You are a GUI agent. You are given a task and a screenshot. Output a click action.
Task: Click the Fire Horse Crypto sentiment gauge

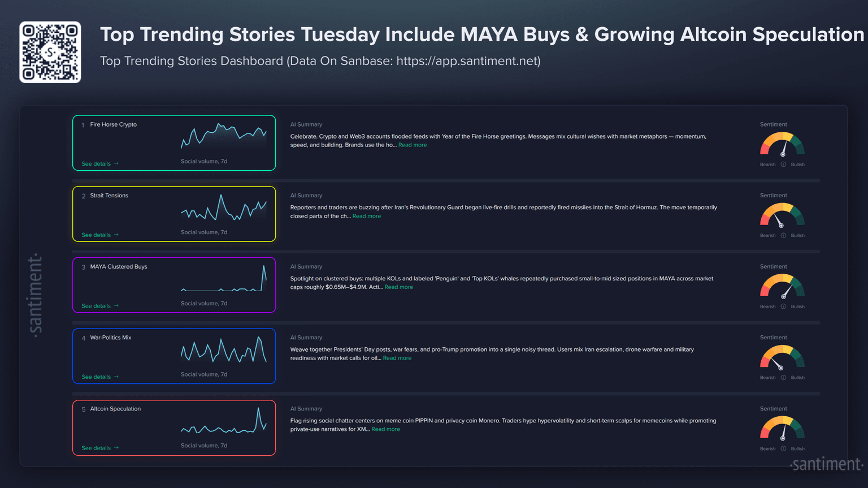pyautogui.click(x=782, y=145)
